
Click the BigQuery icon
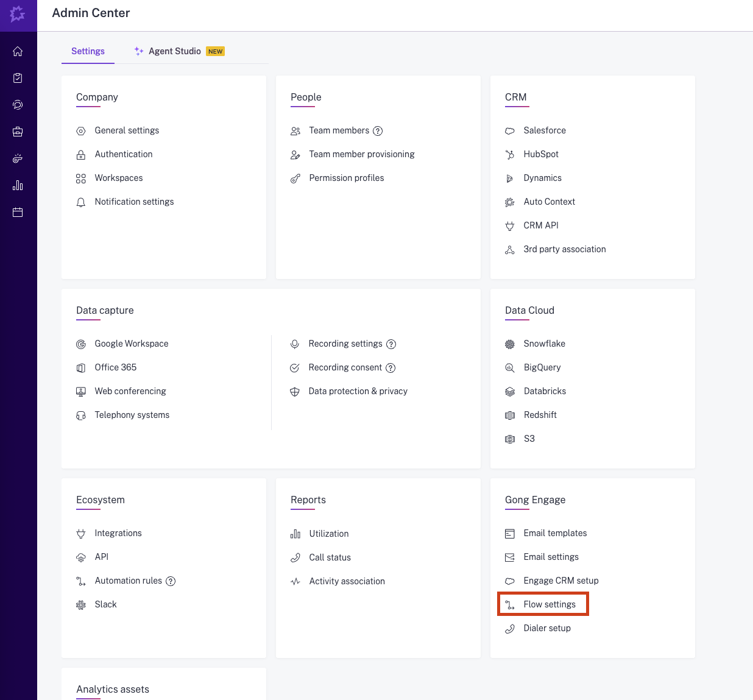coord(510,368)
